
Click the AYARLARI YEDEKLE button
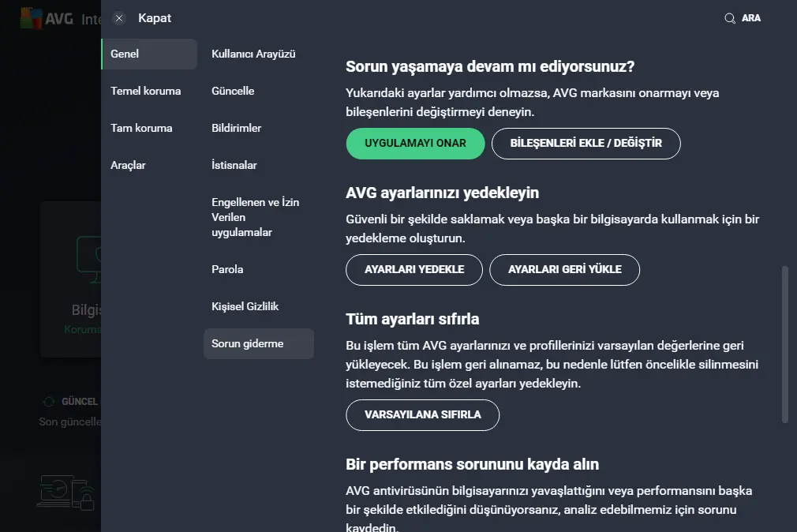[x=414, y=270]
